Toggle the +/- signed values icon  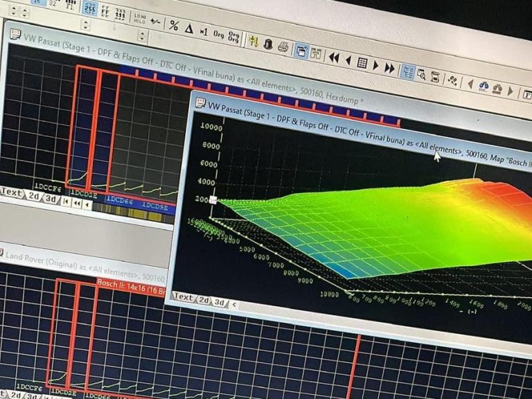pyautogui.click(x=155, y=21)
